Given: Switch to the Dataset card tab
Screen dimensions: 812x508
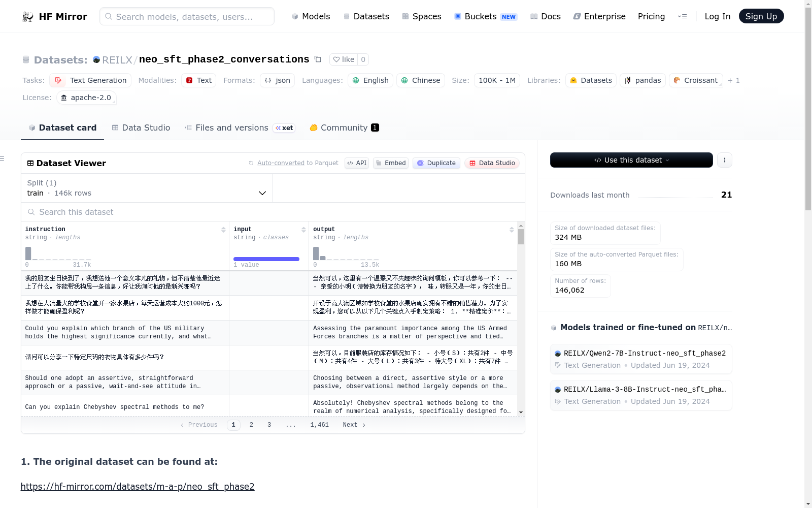Looking at the screenshot, I should coord(62,128).
